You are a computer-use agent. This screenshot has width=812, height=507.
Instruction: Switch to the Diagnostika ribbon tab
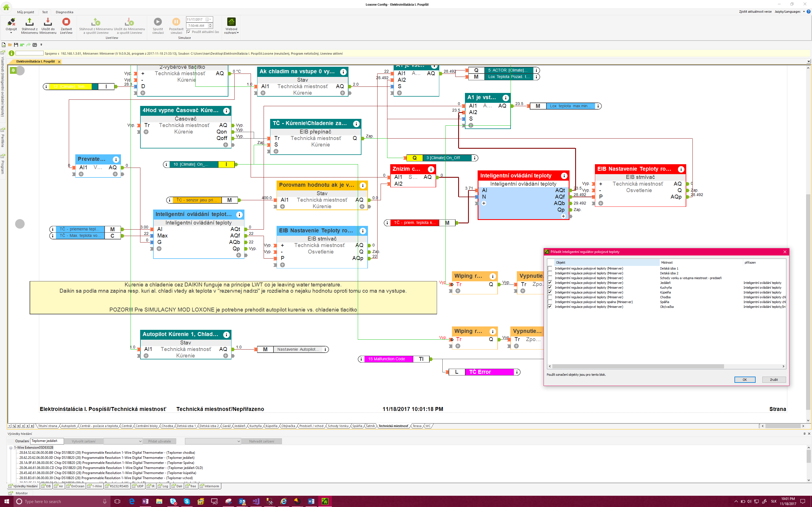coord(64,12)
